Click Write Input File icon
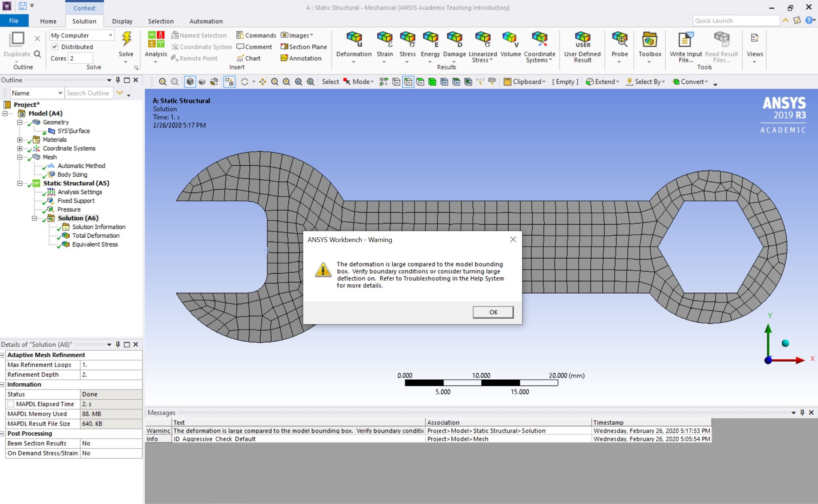The image size is (818, 504). tap(686, 39)
